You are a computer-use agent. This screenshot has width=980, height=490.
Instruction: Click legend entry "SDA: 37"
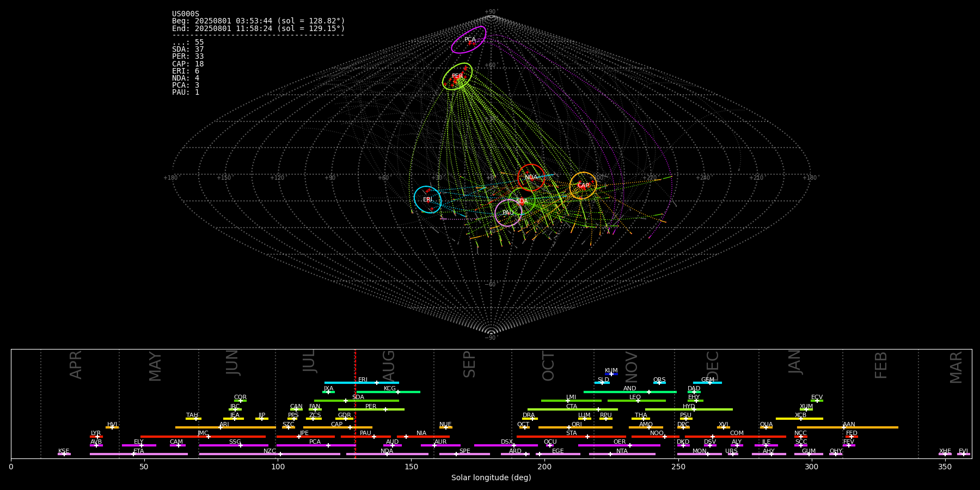[188, 50]
